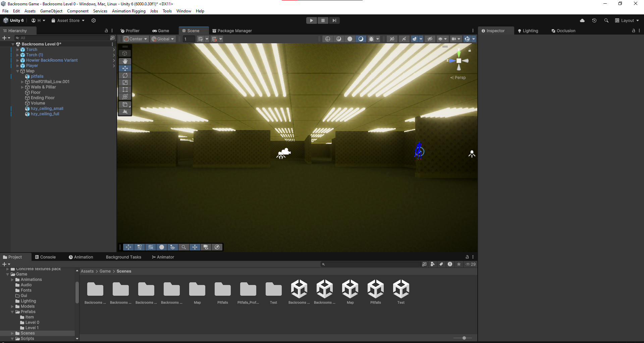Open the GameObject menu
Screen dimensions: 644x343
(51, 11)
